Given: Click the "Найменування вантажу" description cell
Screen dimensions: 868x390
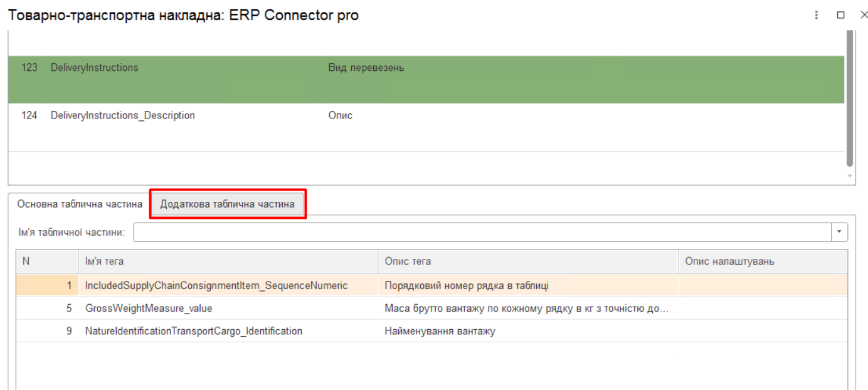Looking at the screenshot, I should pyautogui.click(x=440, y=331).
